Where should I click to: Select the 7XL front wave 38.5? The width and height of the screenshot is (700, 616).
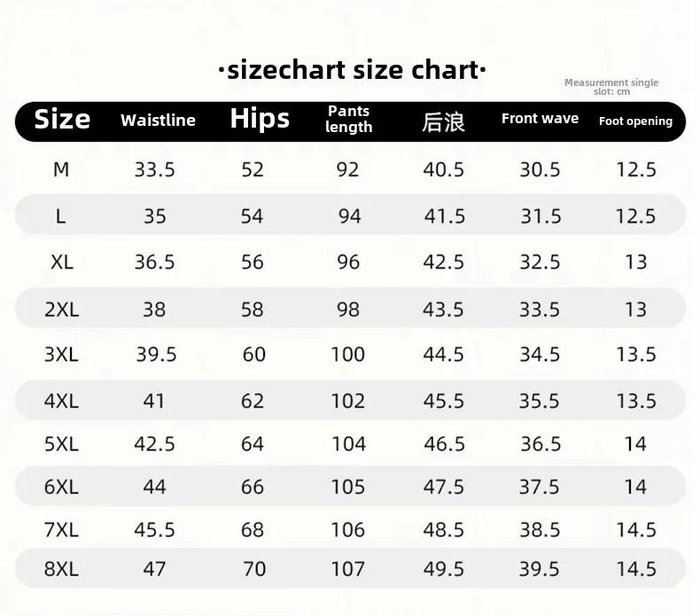pos(540,530)
